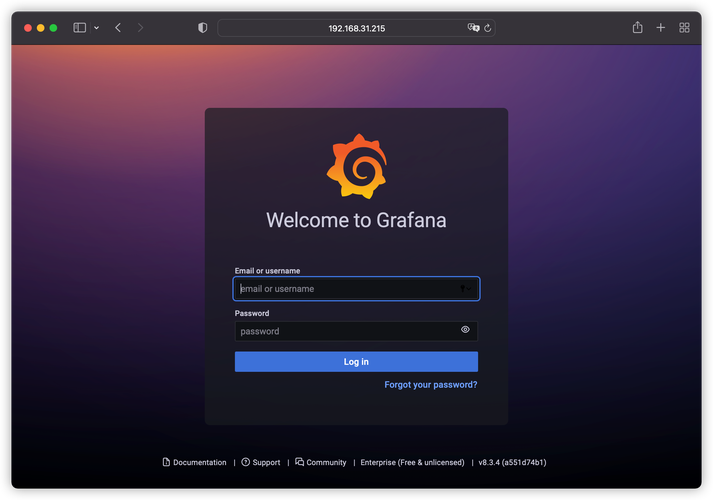Open the Safari sidebar
Screen dimensions: 713x500
(80, 28)
